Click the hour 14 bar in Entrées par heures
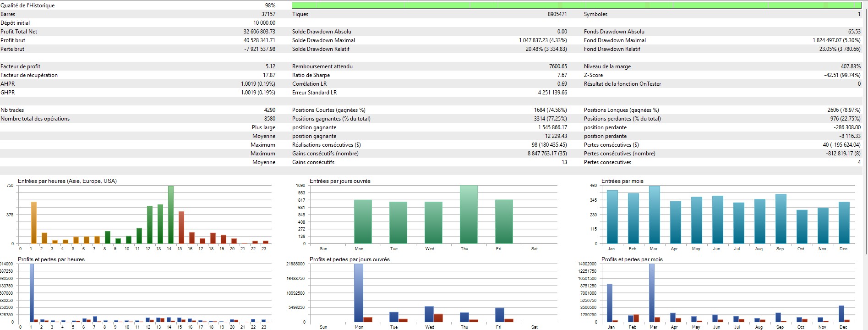 pyautogui.click(x=170, y=214)
